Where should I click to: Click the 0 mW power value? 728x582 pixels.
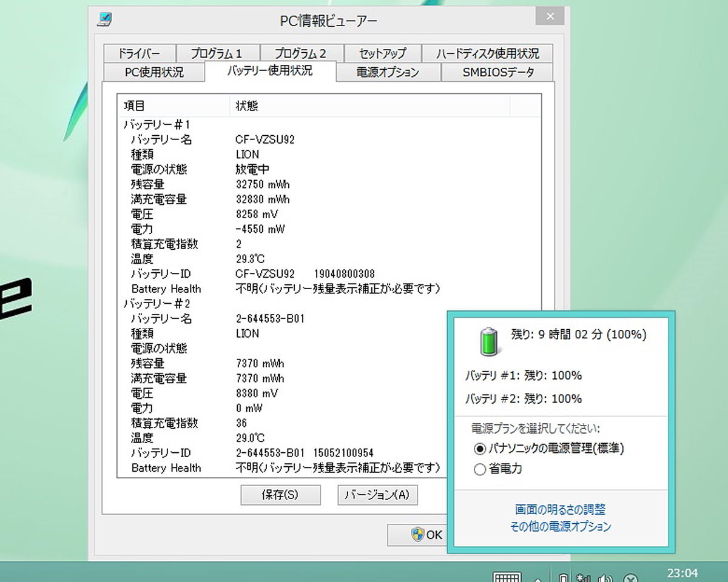tap(249, 408)
